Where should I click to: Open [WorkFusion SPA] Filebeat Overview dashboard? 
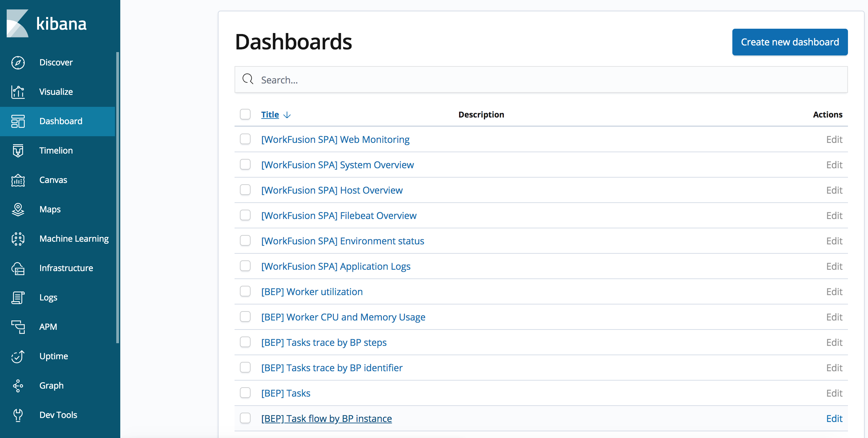pos(339,215)
